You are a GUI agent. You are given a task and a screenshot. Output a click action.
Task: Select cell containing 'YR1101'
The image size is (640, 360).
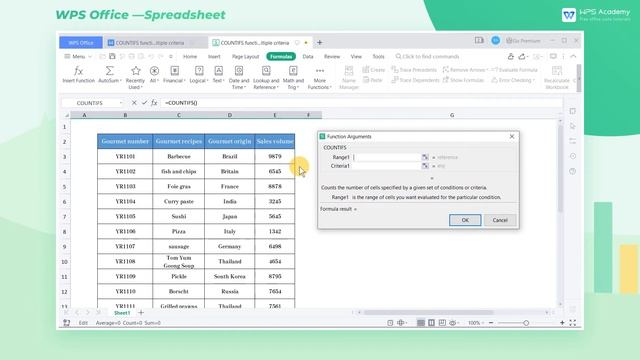[125, 156]
